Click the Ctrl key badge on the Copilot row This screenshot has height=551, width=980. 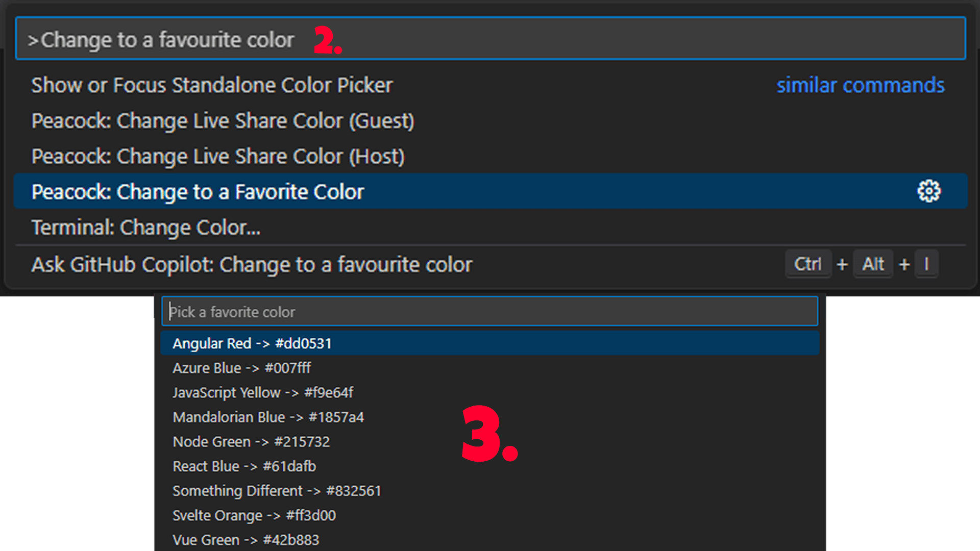(x=808, y=264)
